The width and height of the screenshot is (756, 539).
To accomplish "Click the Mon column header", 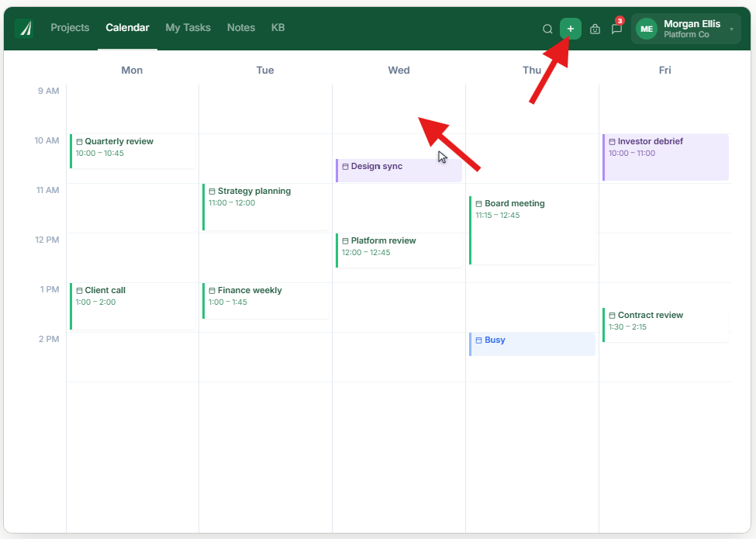I will [x=132, y=70].
